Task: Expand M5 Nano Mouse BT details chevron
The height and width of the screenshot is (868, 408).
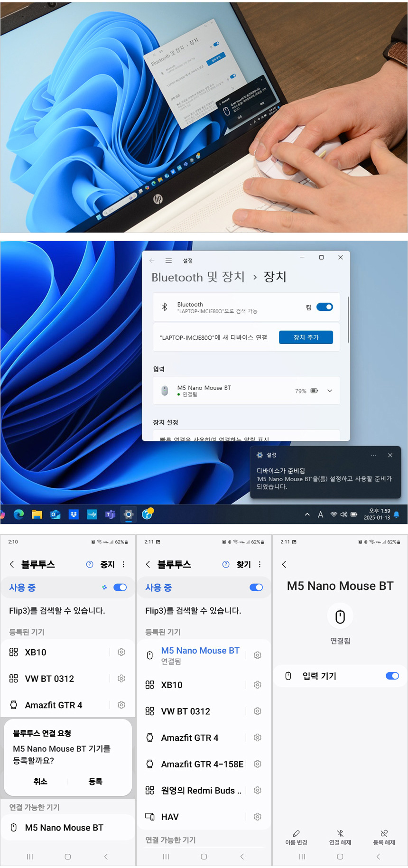Action: pyautogui.click(x=330, y=391)
